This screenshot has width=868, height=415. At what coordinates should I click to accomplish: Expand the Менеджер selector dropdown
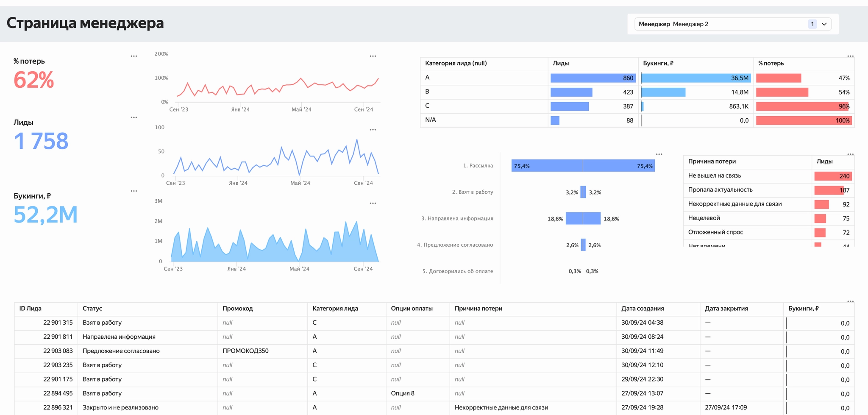[732, 24]
